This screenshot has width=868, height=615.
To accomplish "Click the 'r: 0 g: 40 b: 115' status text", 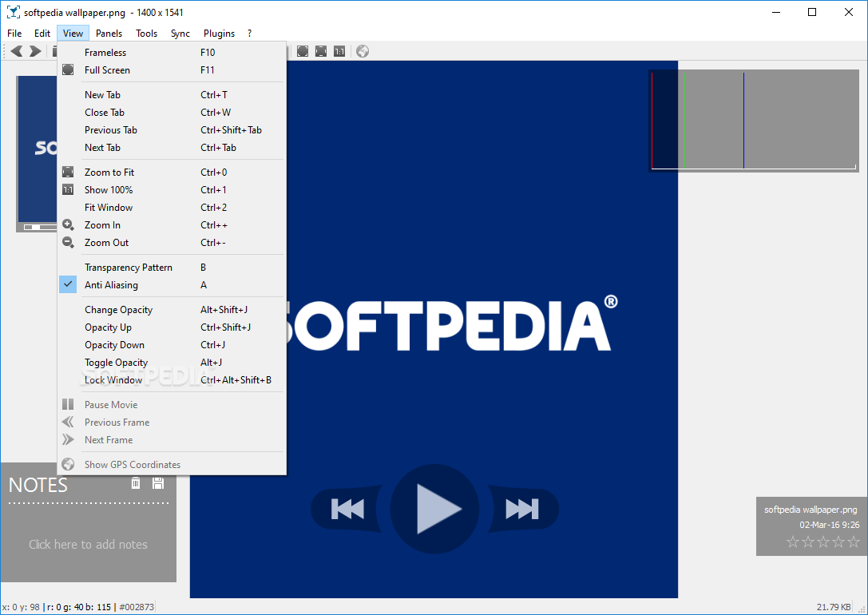I will (78, 607).
